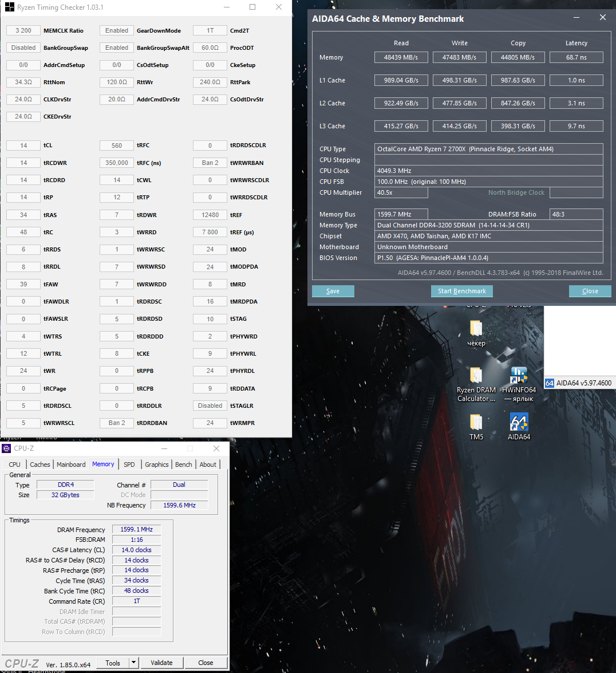Click the L3 Cache Copy 398.31 GB/s value
616x673 pixels.
tap(518, 126)
